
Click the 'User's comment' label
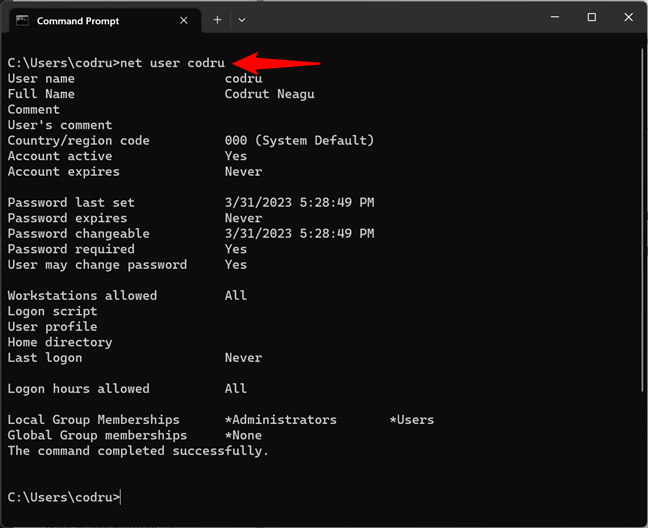tap(60, 125)
